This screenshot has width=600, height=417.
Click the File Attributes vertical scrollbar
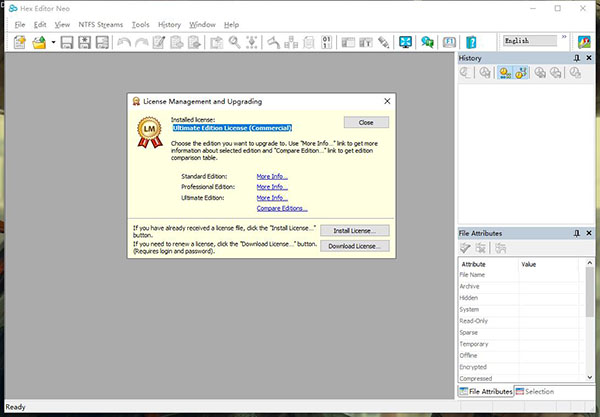point(588,320)
